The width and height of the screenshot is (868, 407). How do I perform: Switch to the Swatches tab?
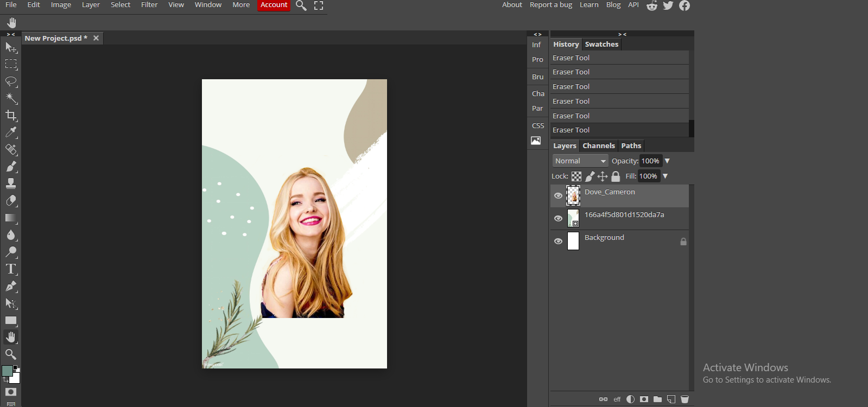pyautogui.click(x=601, y=44)
